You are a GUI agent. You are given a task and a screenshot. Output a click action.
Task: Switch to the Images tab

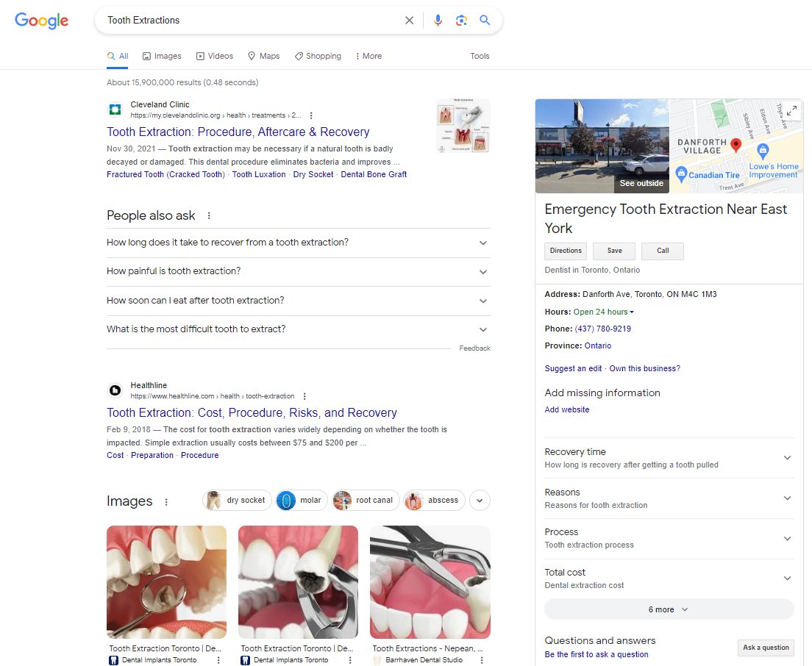tap(162, 56)
